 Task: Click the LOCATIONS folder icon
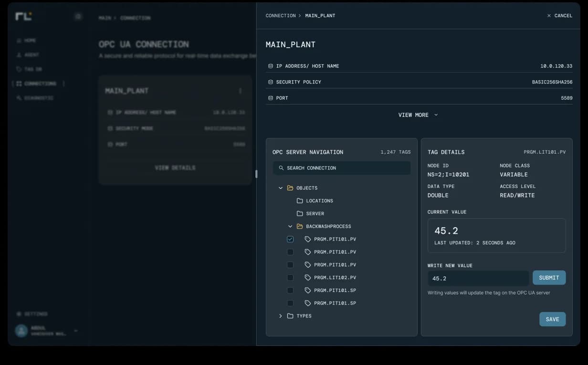(300, 201)
